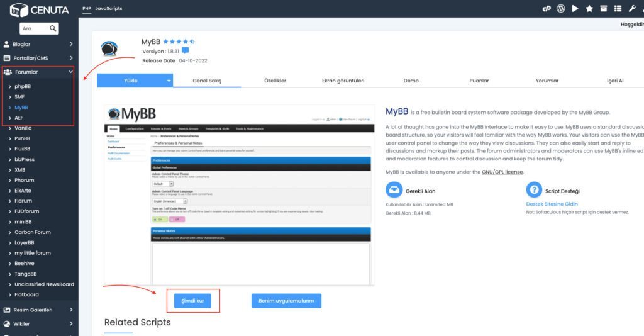Screen dimensions: 644x336
Task: Select FUDforum in the forum list
Action: [x=26, y=211]
